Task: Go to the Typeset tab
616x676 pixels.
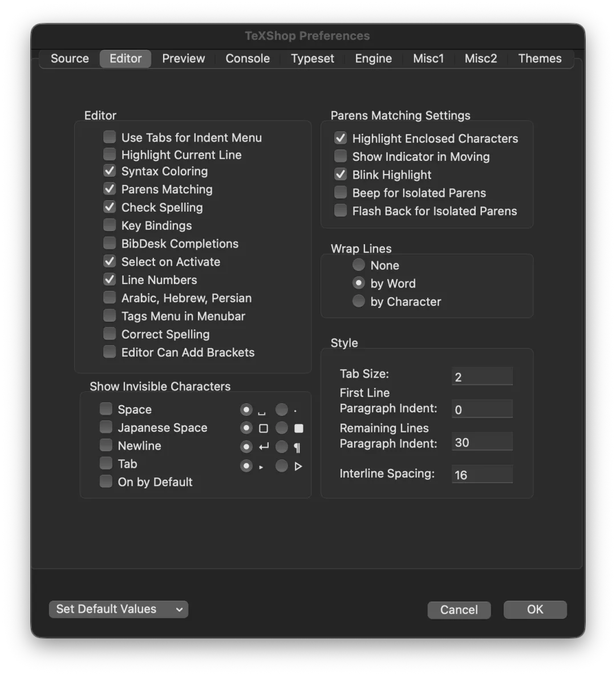Action: click(x=312, y=59)
